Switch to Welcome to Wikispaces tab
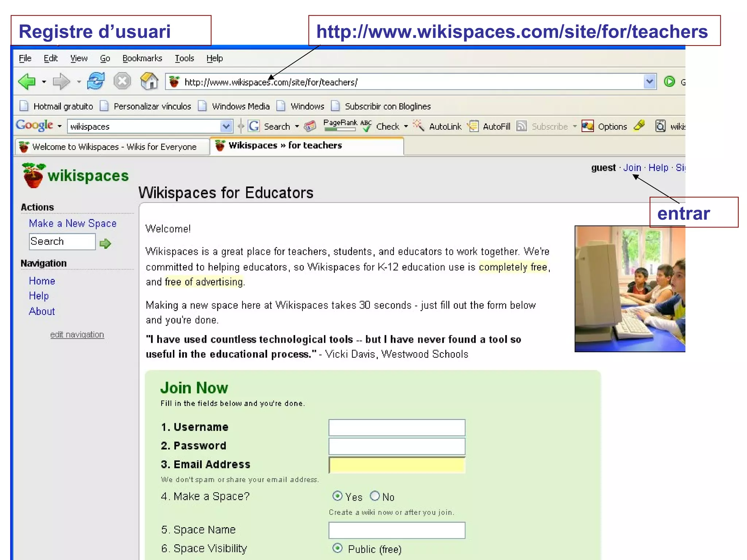747x560 pixels. (x=113, y=147)
